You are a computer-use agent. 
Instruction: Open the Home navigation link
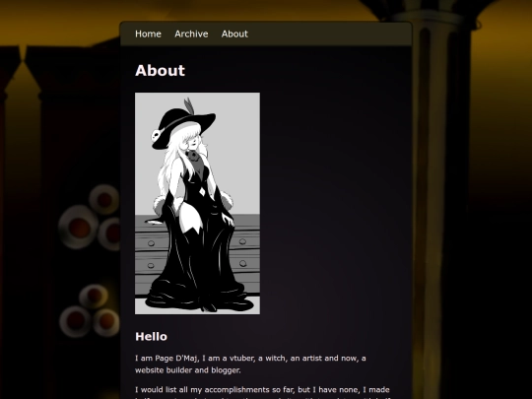148,33
